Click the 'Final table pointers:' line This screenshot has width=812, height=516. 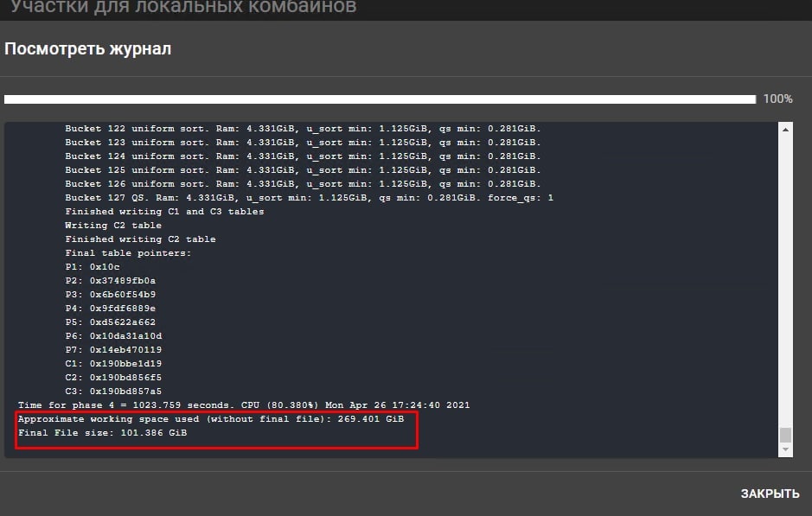pyautogui.click(x=128, y=253)
